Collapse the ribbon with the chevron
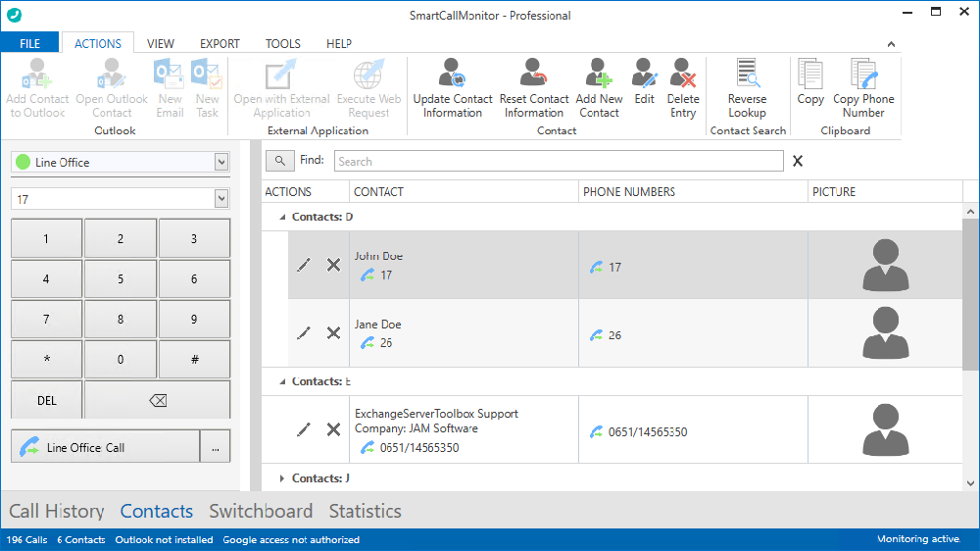 (x=891, y=44)
